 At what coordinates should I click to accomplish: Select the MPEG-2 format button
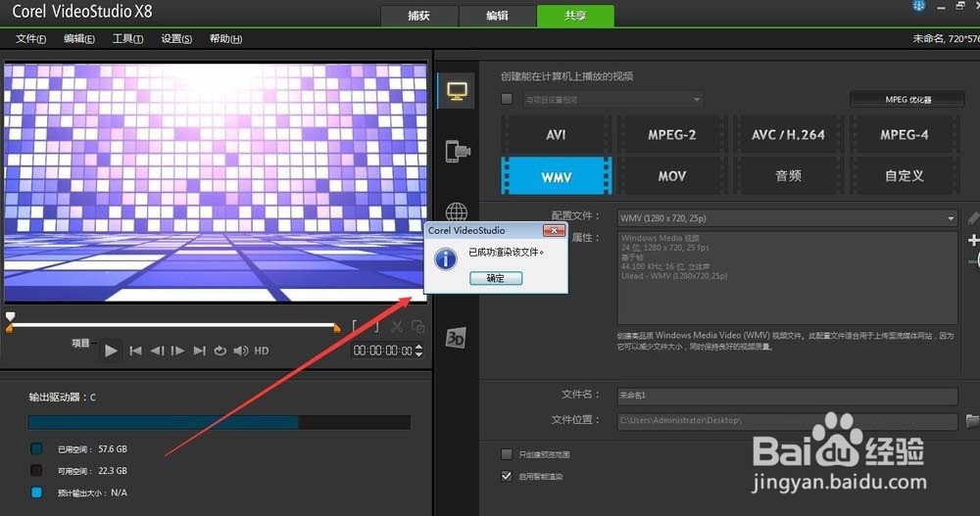[672, 134]
